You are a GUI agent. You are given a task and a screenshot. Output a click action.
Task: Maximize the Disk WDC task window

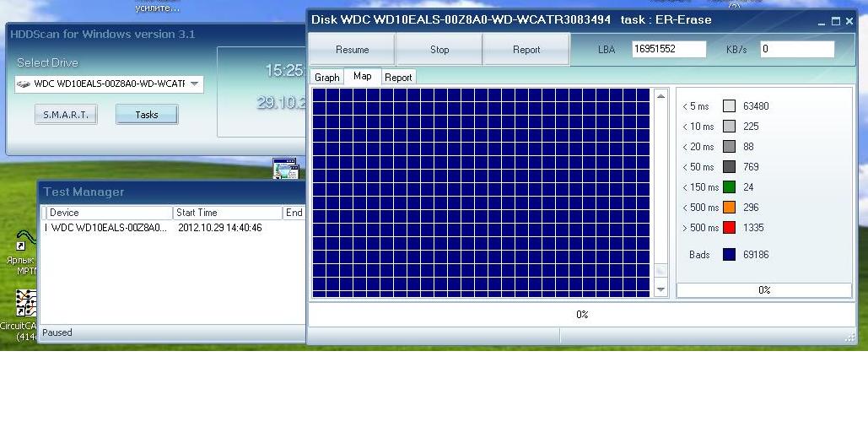pos(836,22)
